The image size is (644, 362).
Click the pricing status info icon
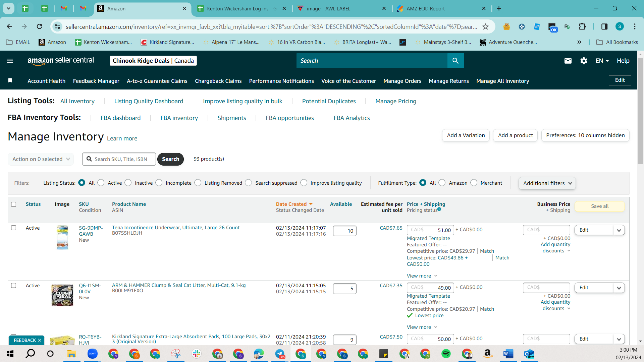[x=439, y=209]
